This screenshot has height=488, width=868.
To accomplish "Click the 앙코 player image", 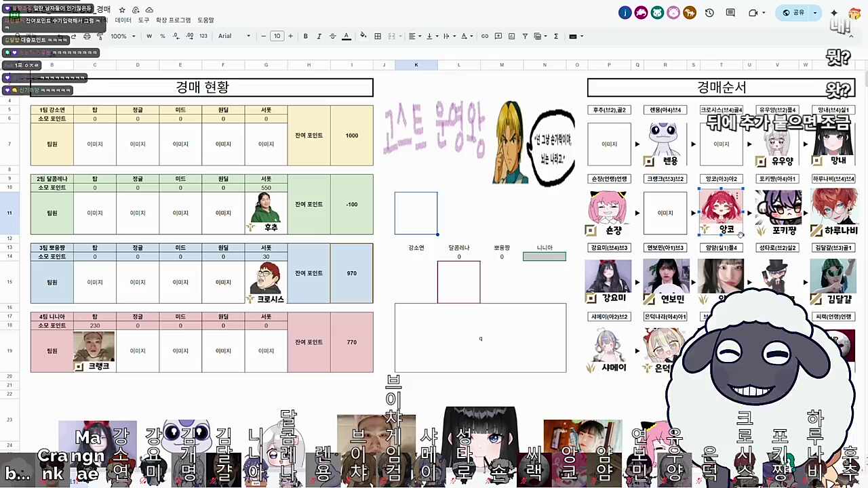I will tap(721, 213).
